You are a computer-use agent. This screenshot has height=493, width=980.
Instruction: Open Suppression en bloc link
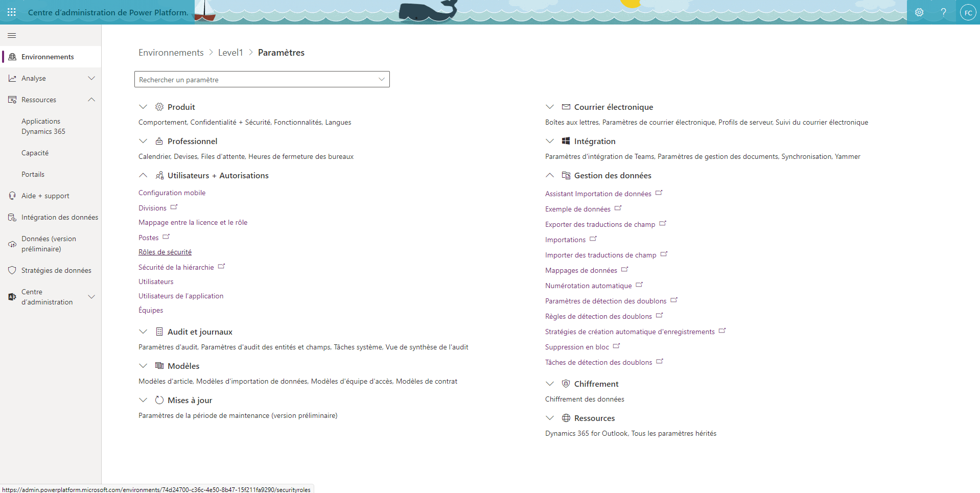(577, 347)
